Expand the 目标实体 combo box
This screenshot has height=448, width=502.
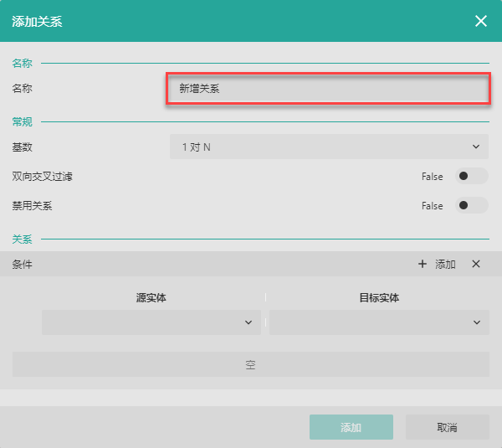point(379,322)
